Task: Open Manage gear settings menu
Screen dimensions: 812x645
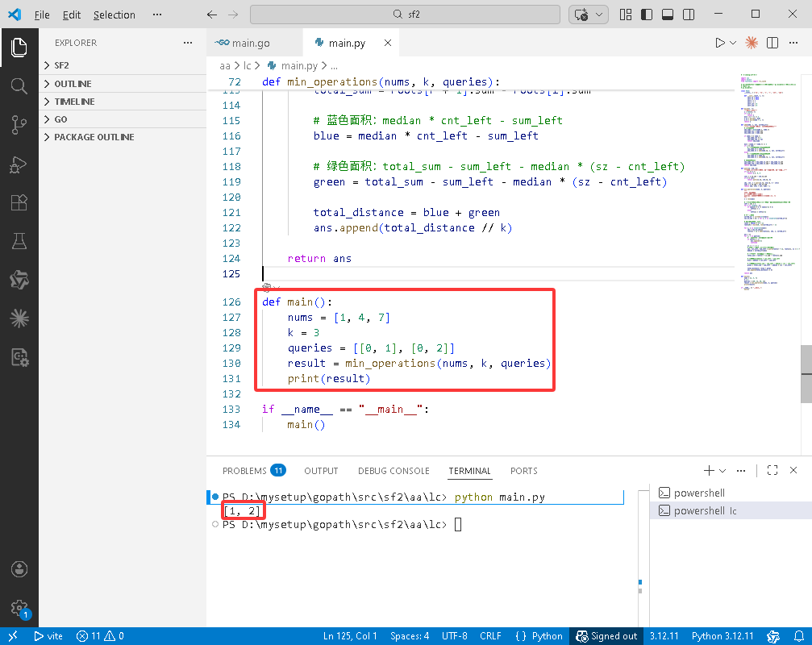Action: [x=19, y=608]
